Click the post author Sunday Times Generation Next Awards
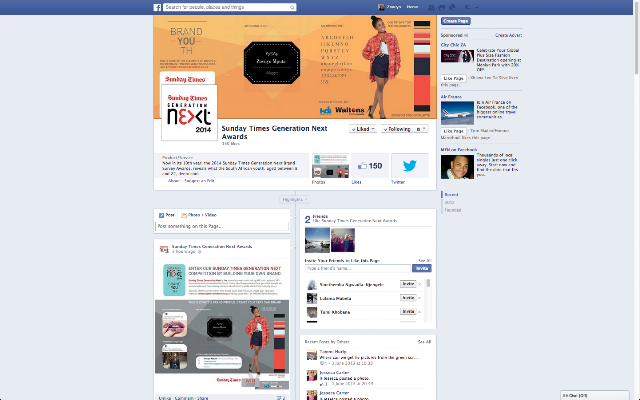 pyautogui.click(x=212, y=247)
